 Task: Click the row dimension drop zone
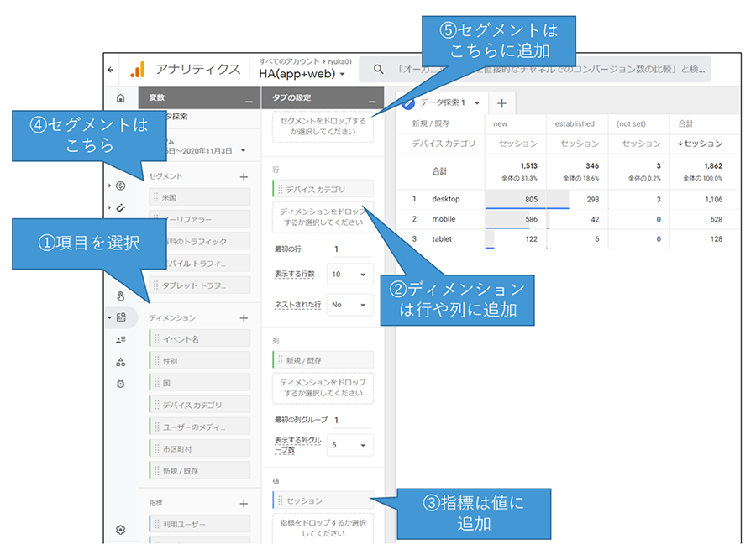(323, 217)
